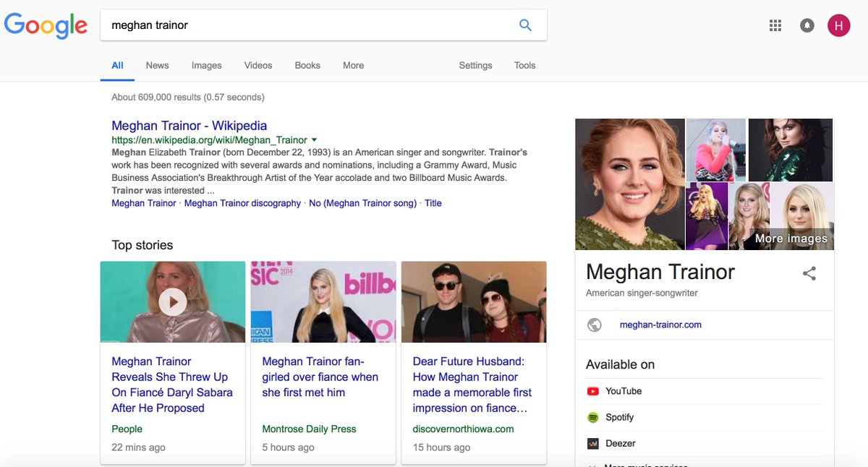
Task: Expand the Wikipedia URL dropdown arrow
Action: [314, 140]
